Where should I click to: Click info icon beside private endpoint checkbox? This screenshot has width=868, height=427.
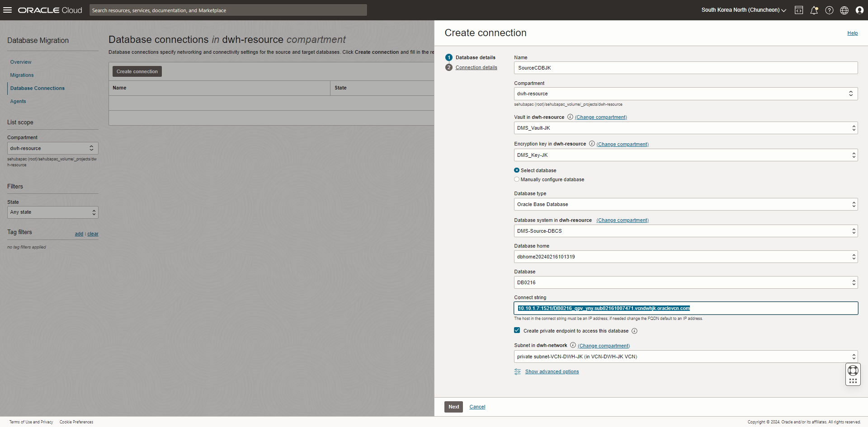[x=634, y=331]
